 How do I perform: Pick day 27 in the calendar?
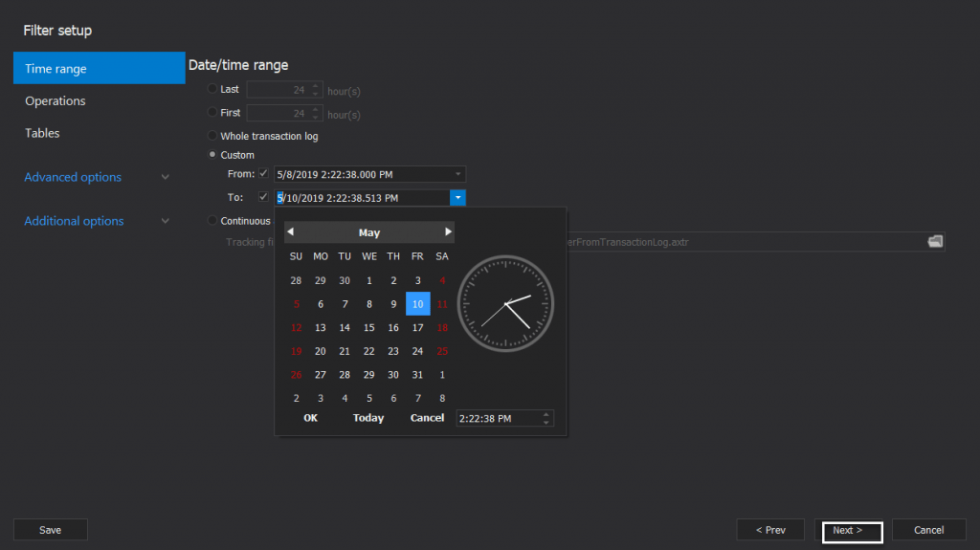click(x=320, y=375)
